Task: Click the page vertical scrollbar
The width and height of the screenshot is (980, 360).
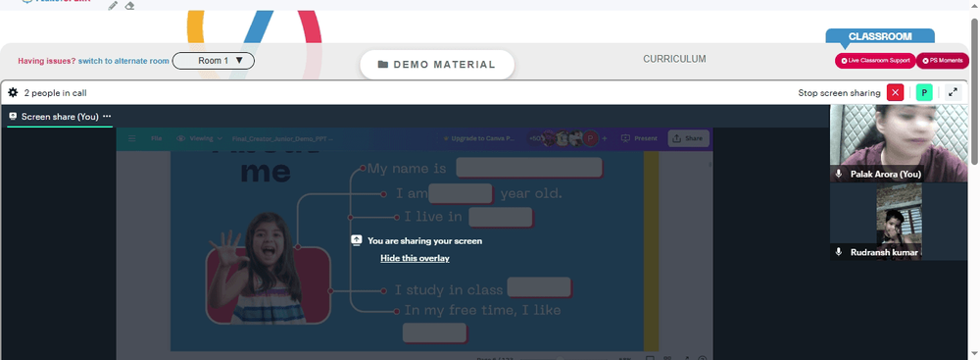Action: [x=974, y=91]
